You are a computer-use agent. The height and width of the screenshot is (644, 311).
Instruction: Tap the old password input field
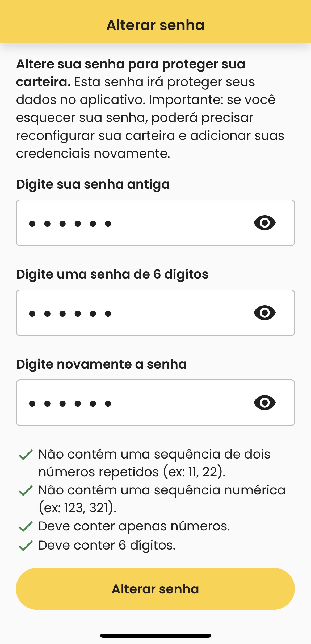(133, 223)
